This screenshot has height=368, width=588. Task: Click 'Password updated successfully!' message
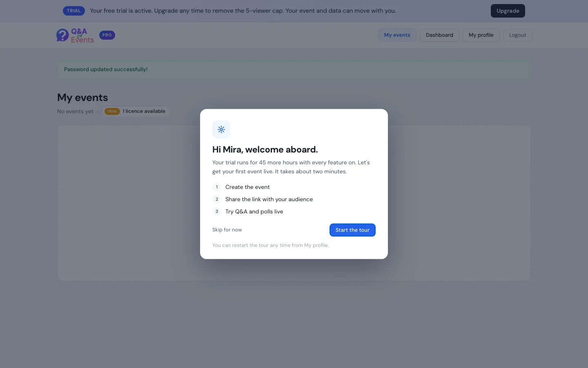click(x=106, y=70)
